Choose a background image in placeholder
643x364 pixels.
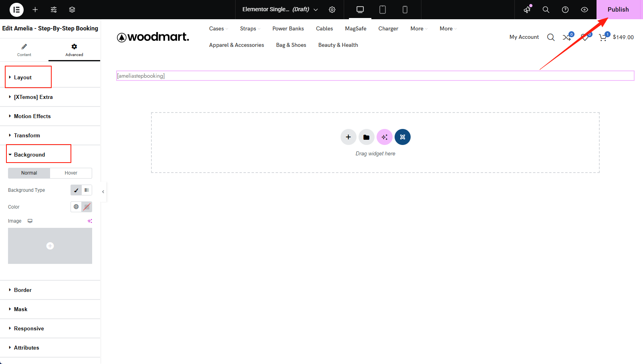pos(50,246)
